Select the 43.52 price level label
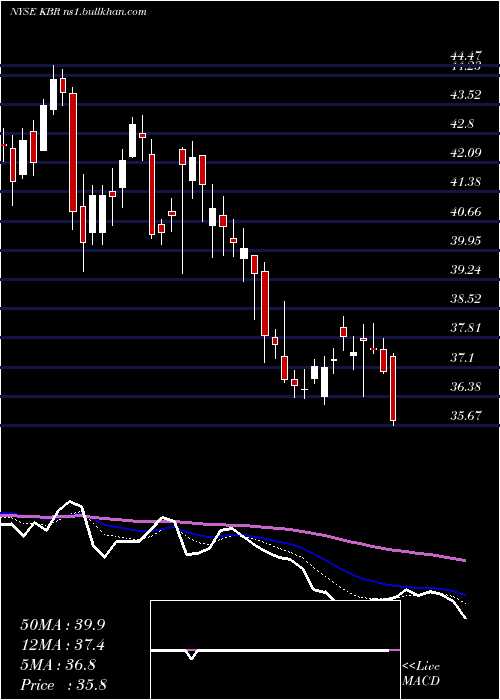The width and height of the screenshot is (500, 700). click(x=466, y=95)
